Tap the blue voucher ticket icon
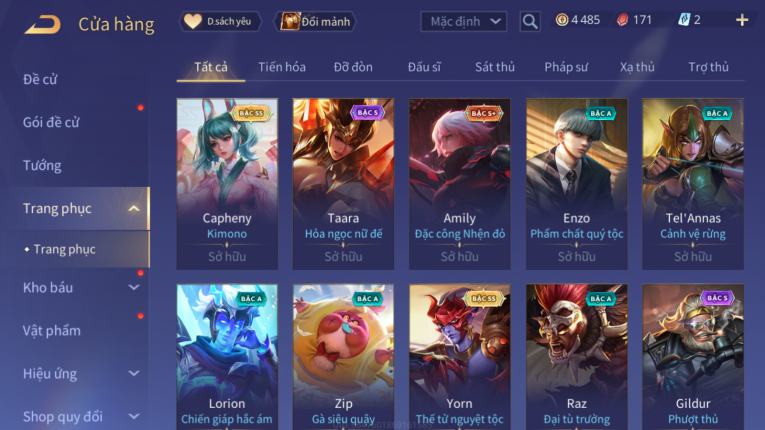Image resolution: width=765 pixels, height=430 pixels. [684, 20]
